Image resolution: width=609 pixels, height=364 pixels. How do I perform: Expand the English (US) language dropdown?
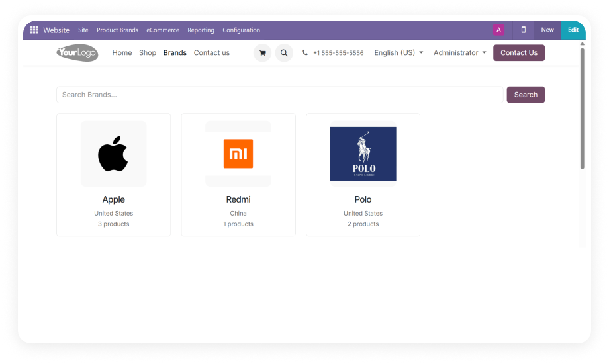[398, 52]
